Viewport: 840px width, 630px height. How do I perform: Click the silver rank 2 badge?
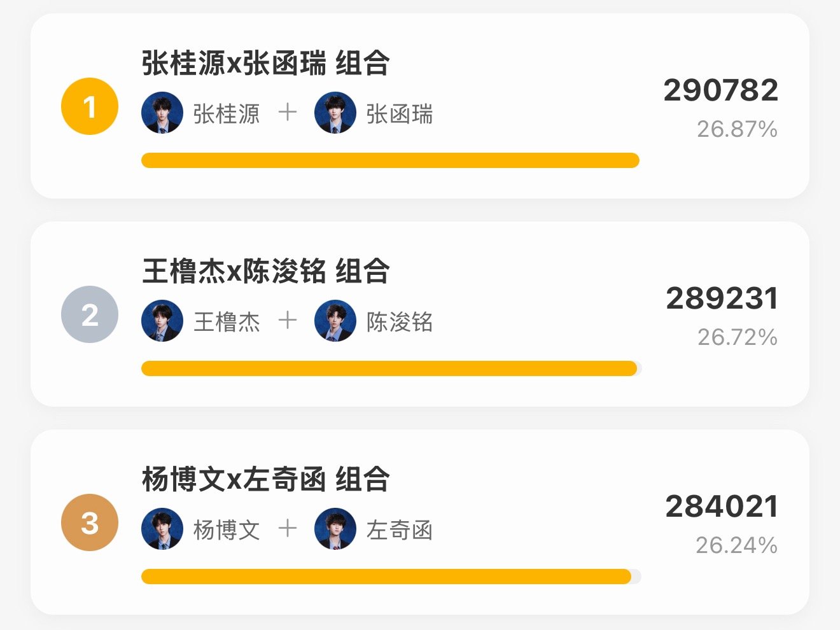click(x=90, y=314)
